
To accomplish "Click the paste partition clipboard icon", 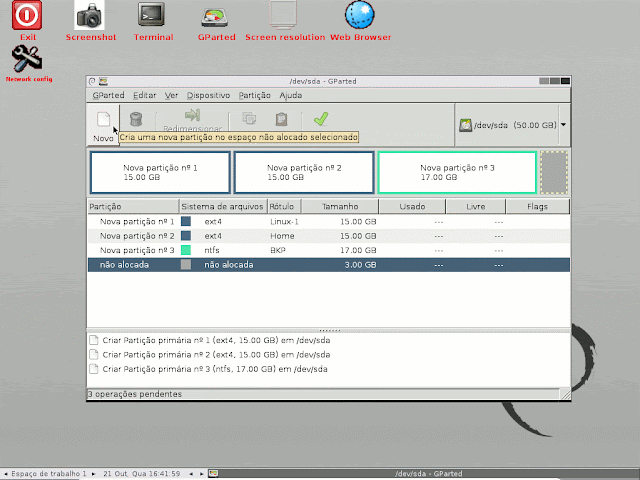I will click(281, 119).
